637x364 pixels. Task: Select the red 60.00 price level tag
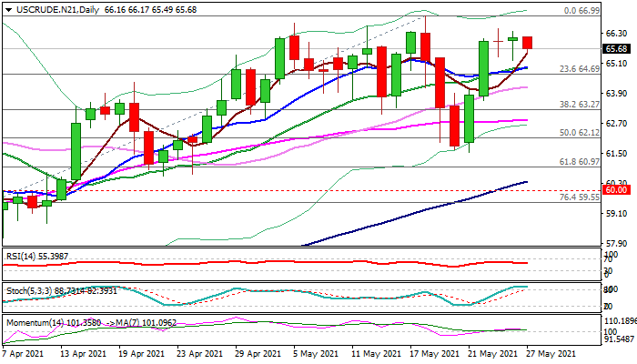[618, 190]
